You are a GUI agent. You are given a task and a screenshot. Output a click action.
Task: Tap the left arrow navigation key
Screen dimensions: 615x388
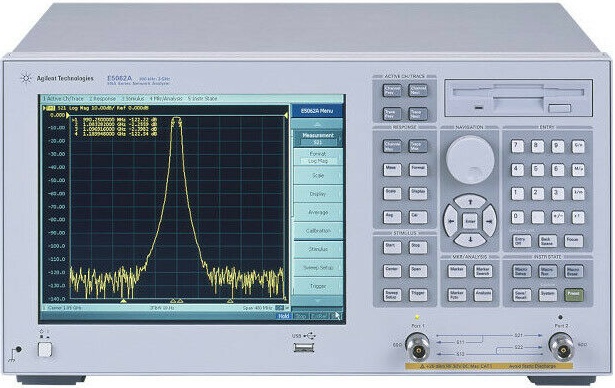point(451,221)
